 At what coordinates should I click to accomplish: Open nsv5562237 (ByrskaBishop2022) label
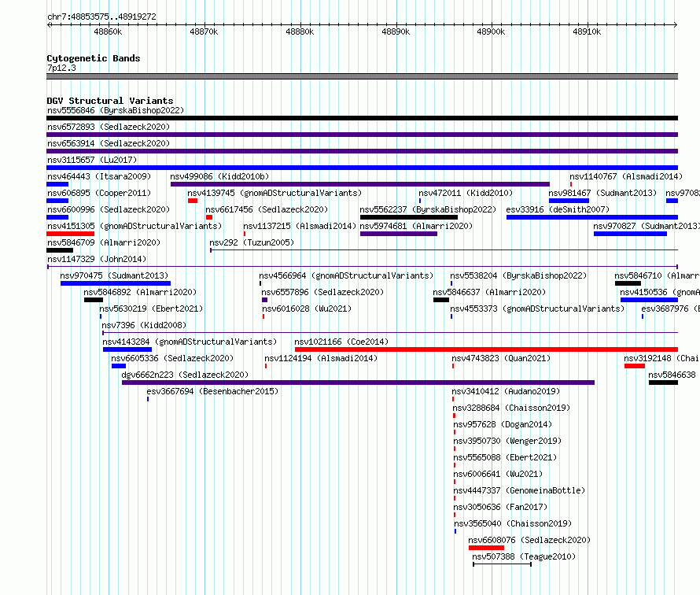428,209
